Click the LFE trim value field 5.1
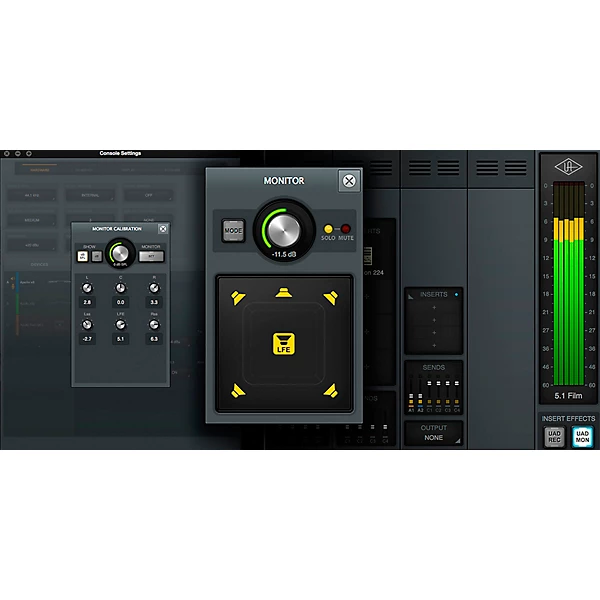Viewport: 600px width, 600px height. pyautogui.click(x=120, y=339)
